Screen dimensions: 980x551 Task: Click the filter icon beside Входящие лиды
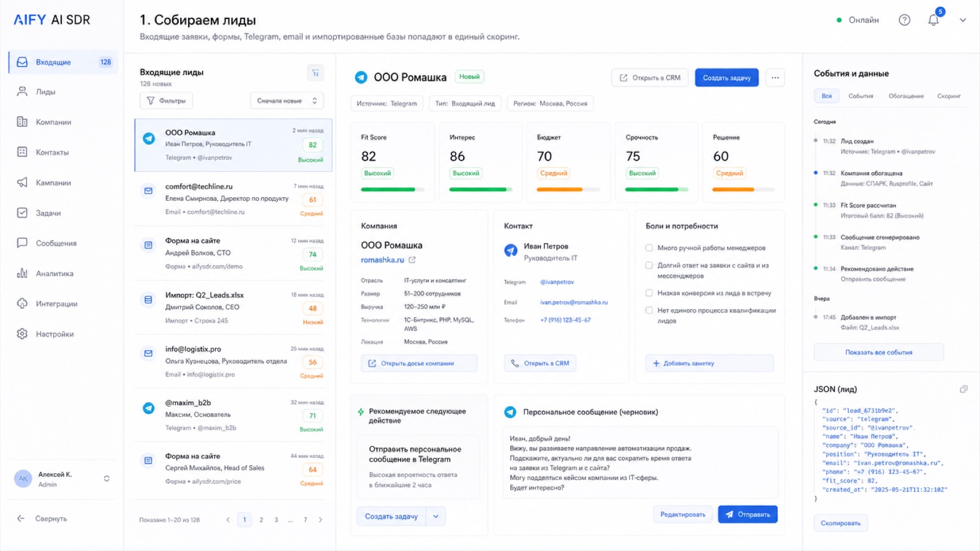coord(315,73)
